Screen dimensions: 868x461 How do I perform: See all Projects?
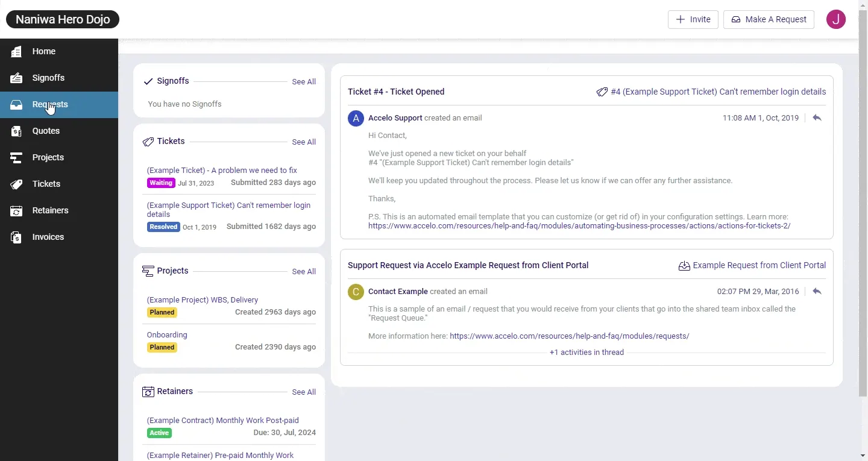[304, 272]
